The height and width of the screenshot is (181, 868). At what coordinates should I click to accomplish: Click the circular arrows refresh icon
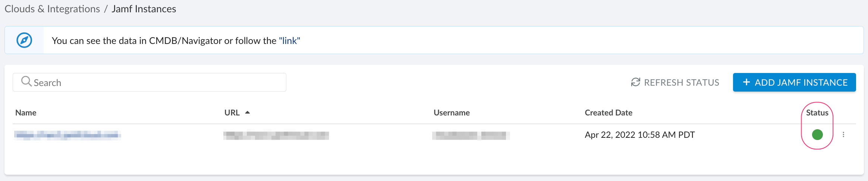coord(635,82)
